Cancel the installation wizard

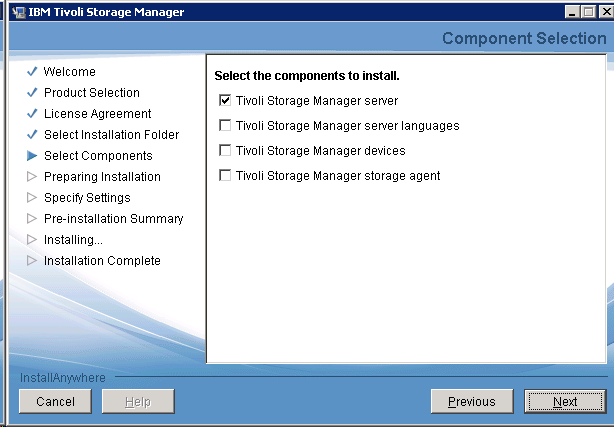(x=55, y=402)
